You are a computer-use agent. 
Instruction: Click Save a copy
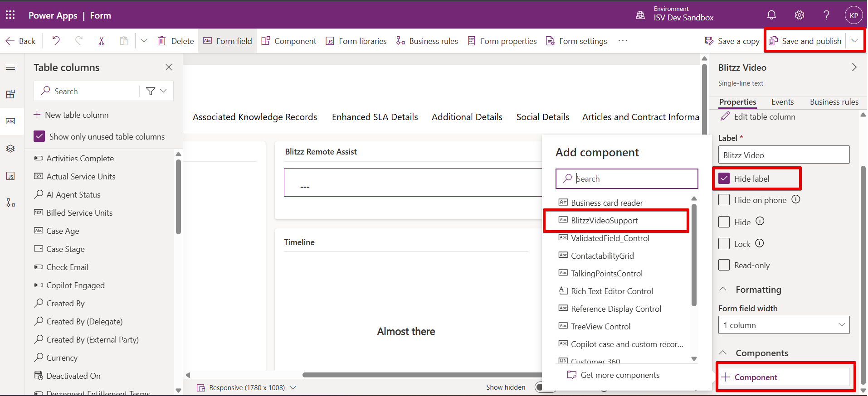point(732,41)
